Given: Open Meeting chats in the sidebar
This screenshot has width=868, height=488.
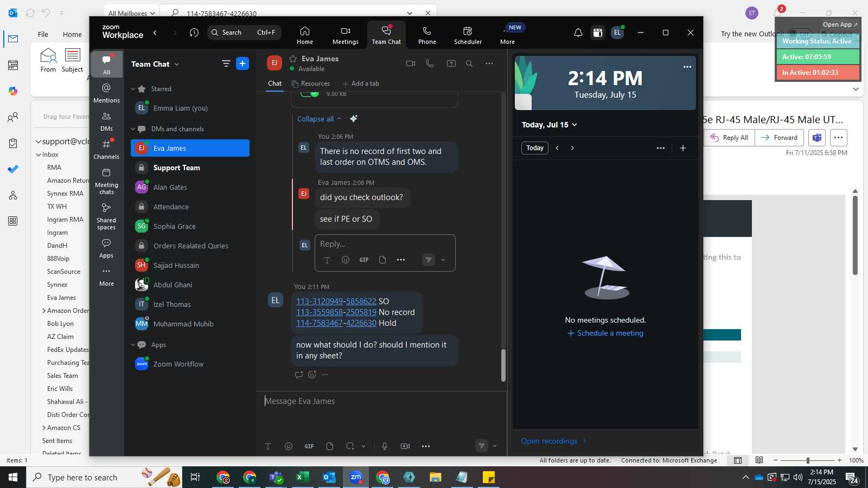Looking at the screenshot, I should point(106,182).
